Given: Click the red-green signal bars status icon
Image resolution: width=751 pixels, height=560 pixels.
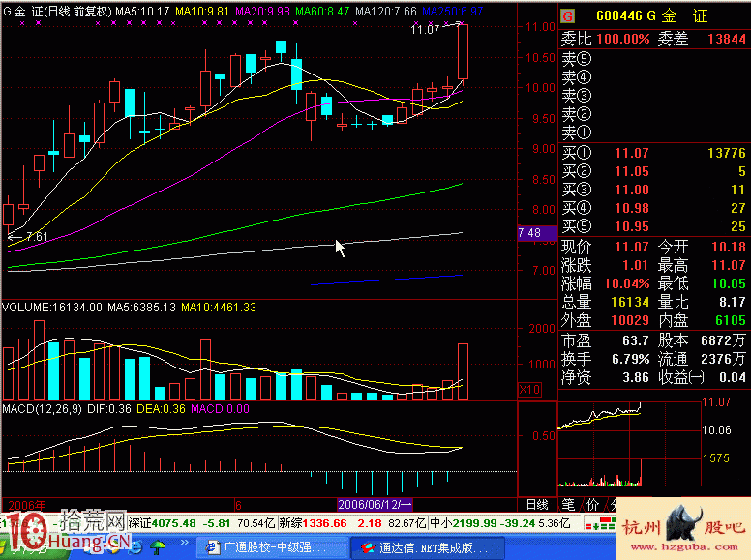Looking at the screenshot, I should pos(607,523).
